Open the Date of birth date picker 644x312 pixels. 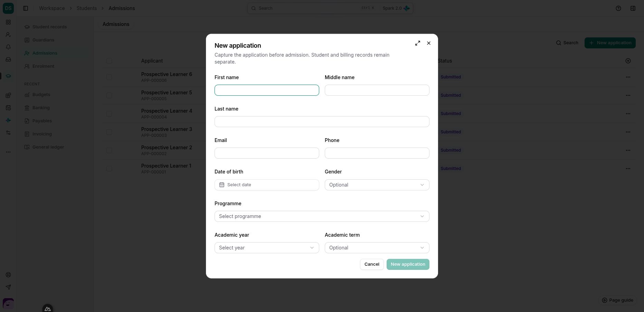tap(267, 185)
